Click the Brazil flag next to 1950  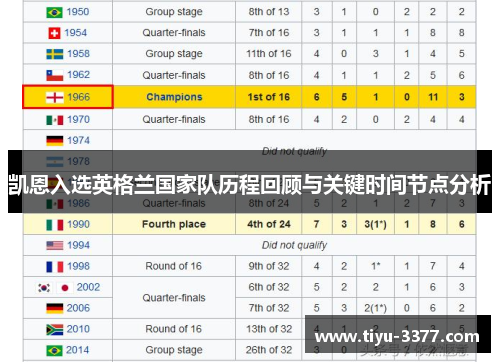(54, 12)
